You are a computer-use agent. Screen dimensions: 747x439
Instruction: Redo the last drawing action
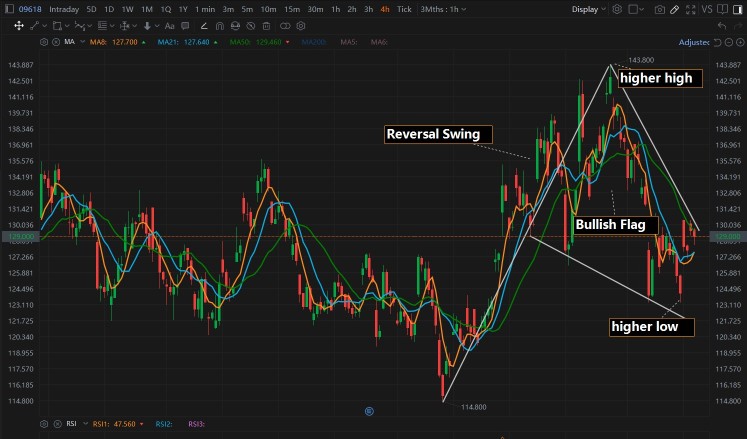pyautogui.click(x=738, y=26)
